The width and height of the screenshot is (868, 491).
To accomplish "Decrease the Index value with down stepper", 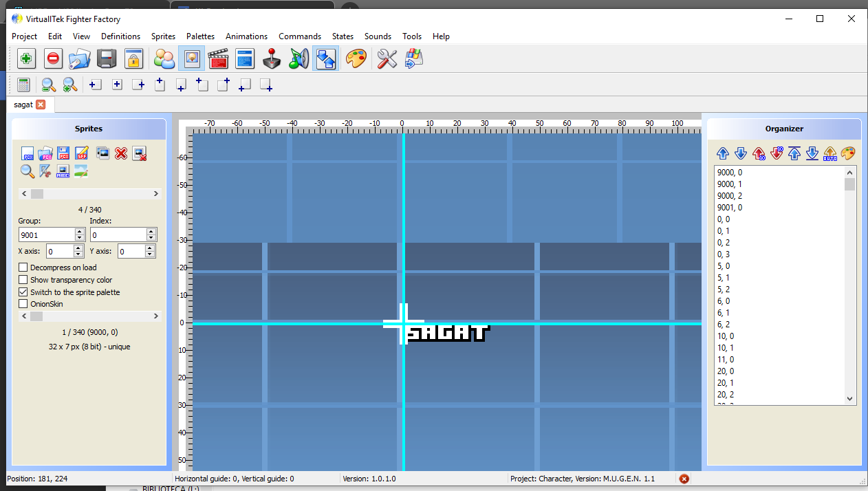I will pos(152,239).
